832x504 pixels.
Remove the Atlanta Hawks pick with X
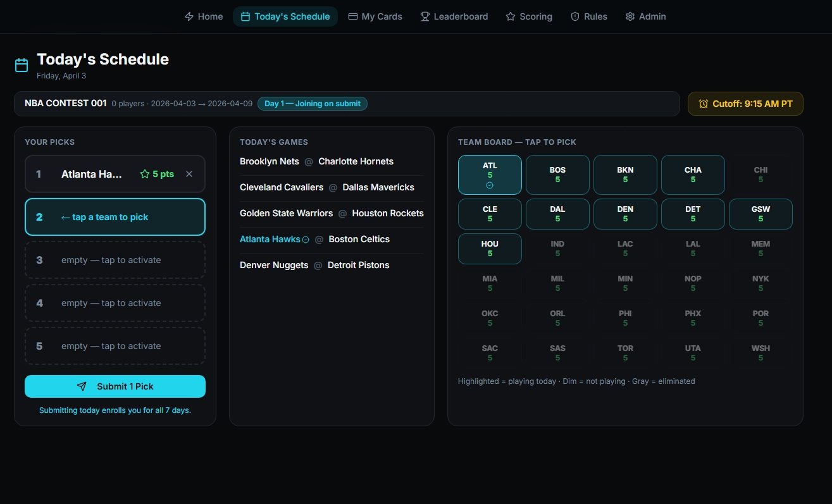point(189,174)
